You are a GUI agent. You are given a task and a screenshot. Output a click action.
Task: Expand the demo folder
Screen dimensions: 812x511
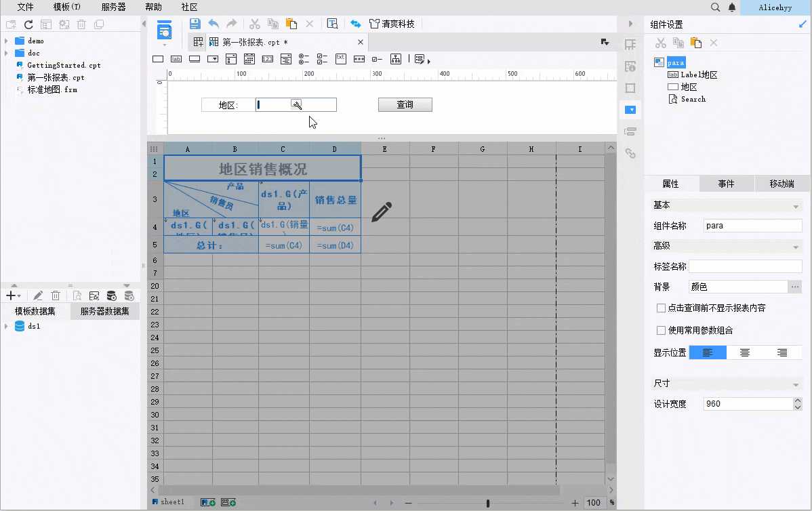coord(6,41)
